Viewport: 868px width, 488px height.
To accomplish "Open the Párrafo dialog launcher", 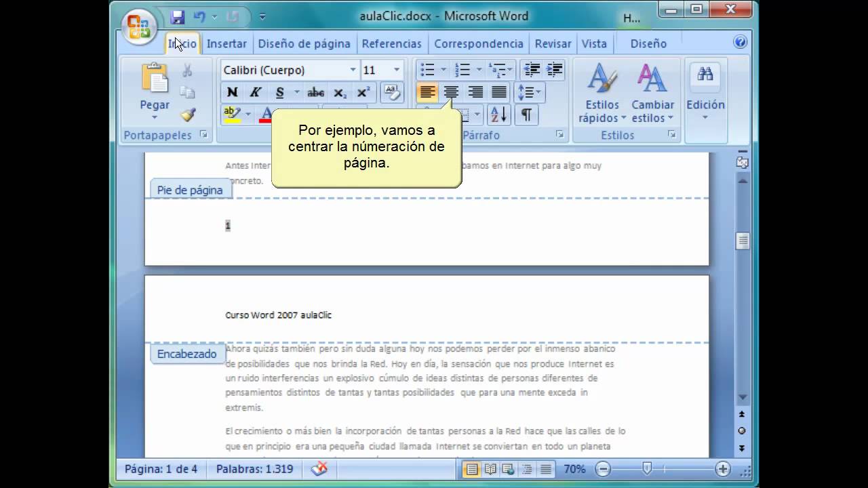I will [560, 135].
